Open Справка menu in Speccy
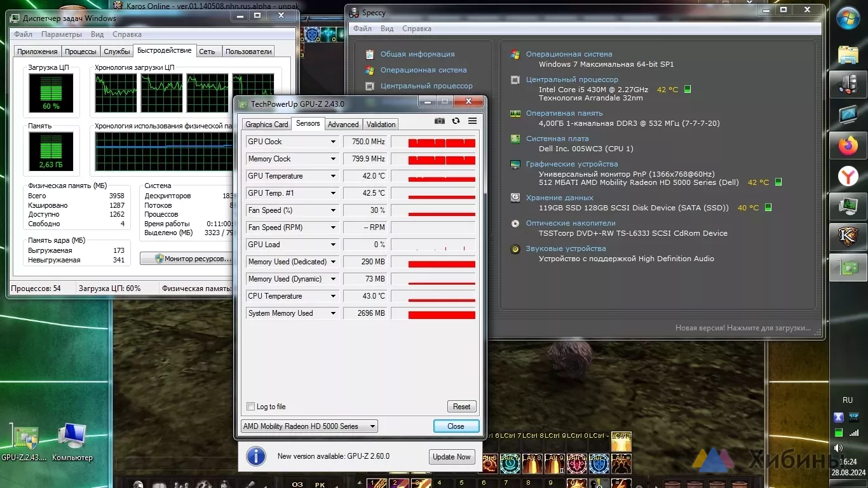Image resolution: width=868 pixels, height=488 pixels. click(x=417, y=29)
